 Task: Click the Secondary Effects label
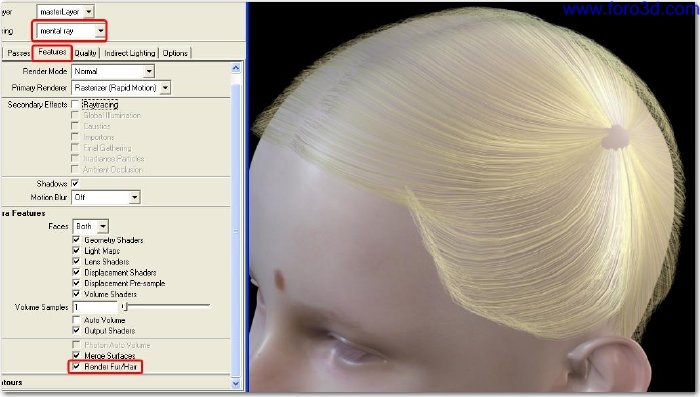(37, 104)
